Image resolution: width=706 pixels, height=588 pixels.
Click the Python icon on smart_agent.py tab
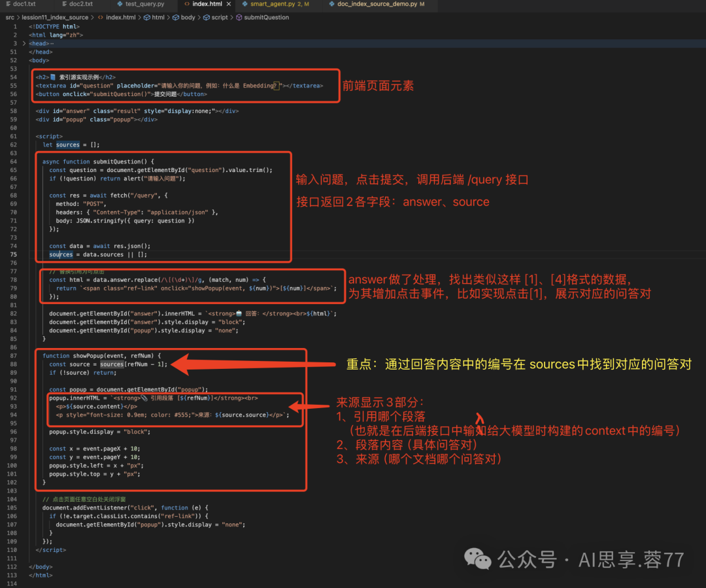click(244, 4)
